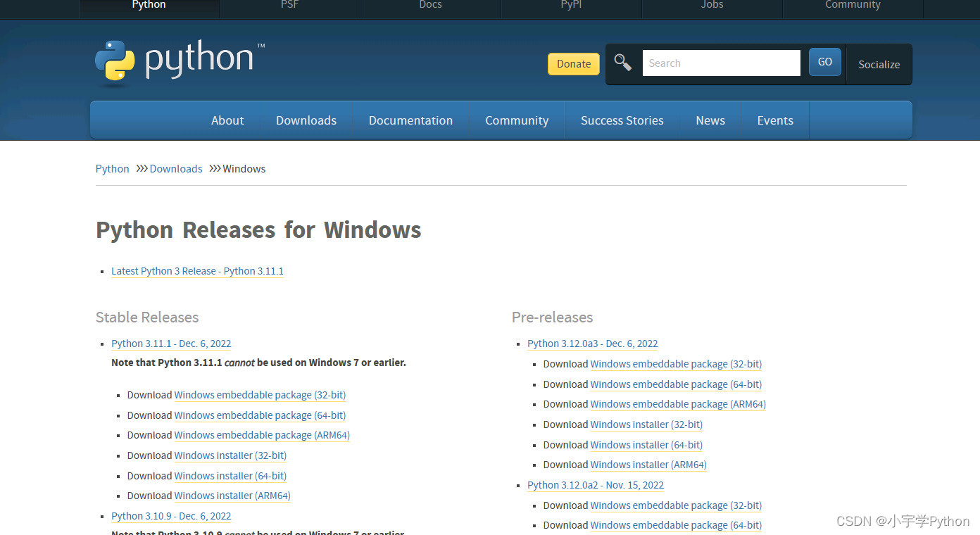
Task: Download 3.11.1 Windows installer (32-bit)
Action: (230, 455)
